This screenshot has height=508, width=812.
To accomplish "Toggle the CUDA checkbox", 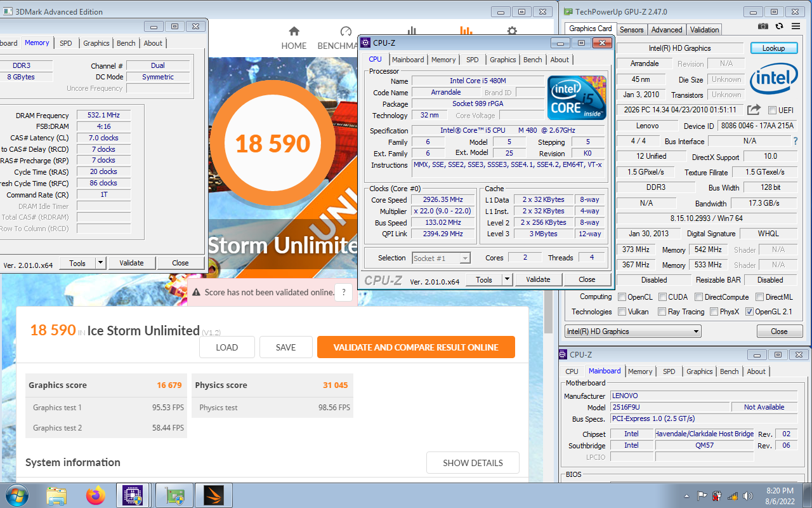I will tap(662, 297).
